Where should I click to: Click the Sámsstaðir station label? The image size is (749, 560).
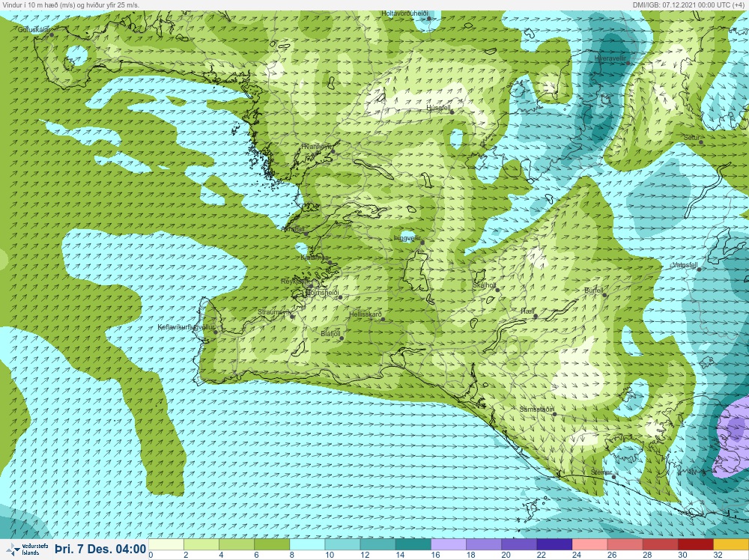(x=536, y=410)
